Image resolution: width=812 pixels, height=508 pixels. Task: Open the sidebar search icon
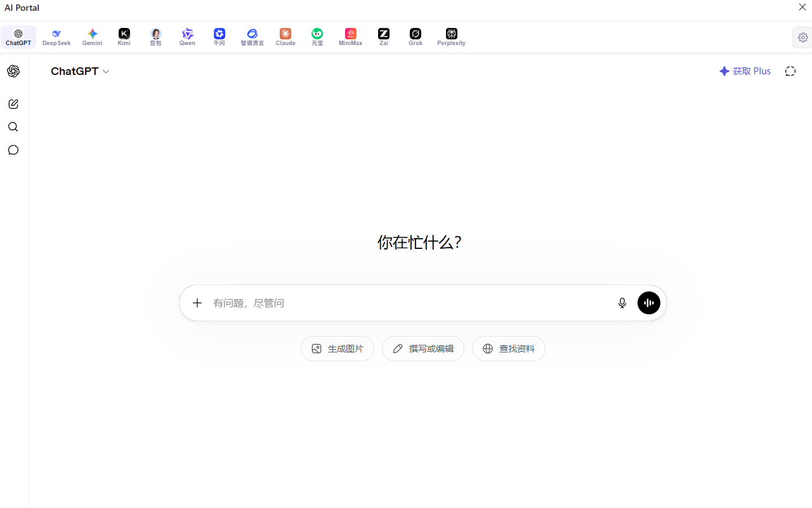[x=13, y=127]
